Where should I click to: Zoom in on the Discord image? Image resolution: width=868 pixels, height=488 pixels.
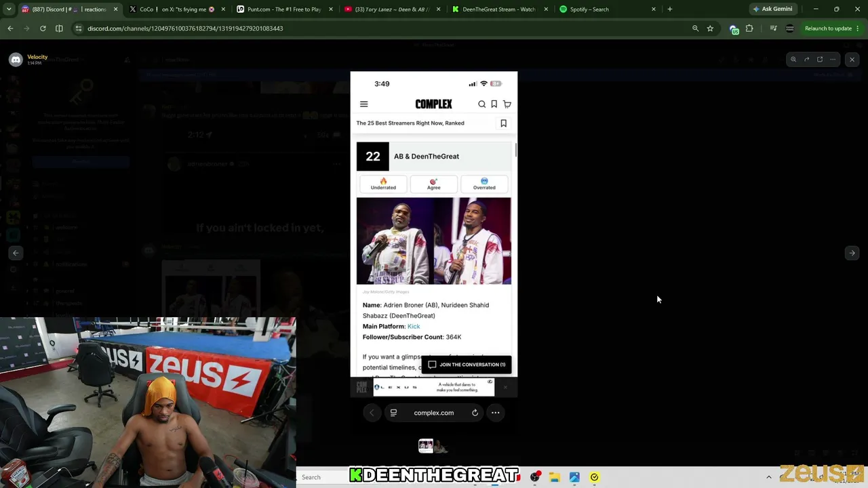click(793, 60)
